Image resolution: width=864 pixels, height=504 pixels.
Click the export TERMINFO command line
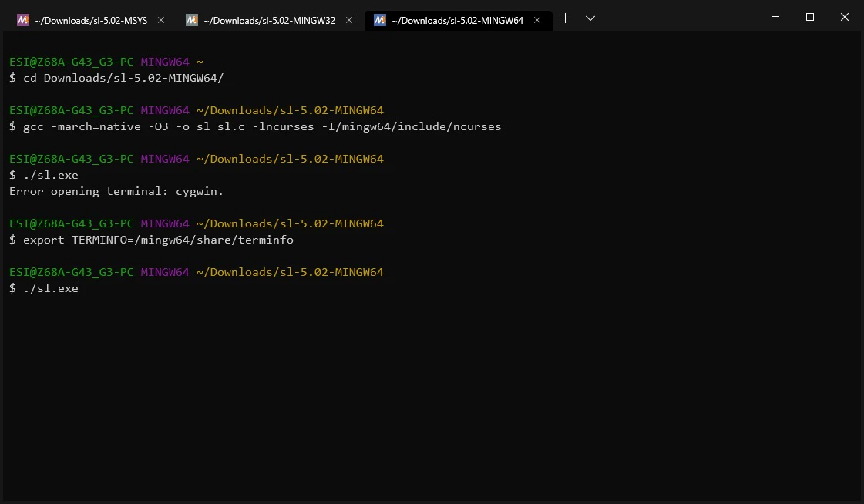[x=151, y=240]
